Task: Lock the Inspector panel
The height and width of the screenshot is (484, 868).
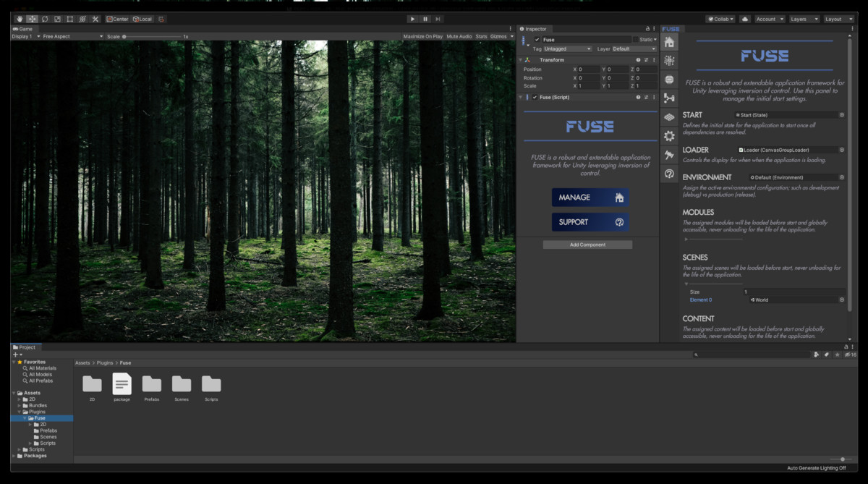Action: (647, 29)
